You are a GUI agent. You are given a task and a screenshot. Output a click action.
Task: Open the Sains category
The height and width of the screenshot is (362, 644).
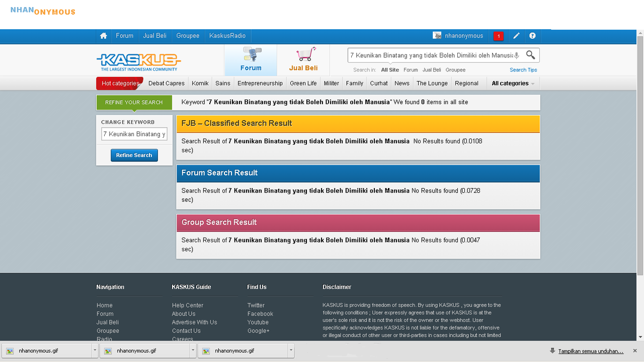coord(223,83)
